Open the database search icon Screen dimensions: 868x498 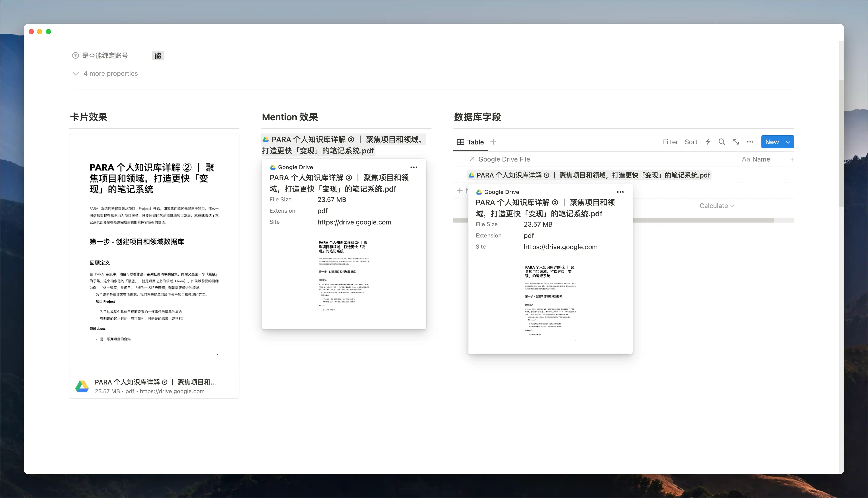(x=722, y=142)
